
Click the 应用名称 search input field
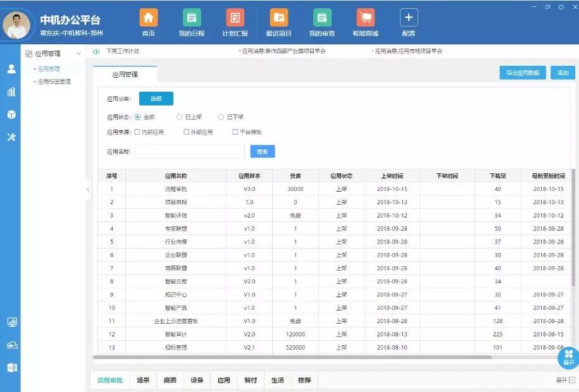tap(190, 151)
